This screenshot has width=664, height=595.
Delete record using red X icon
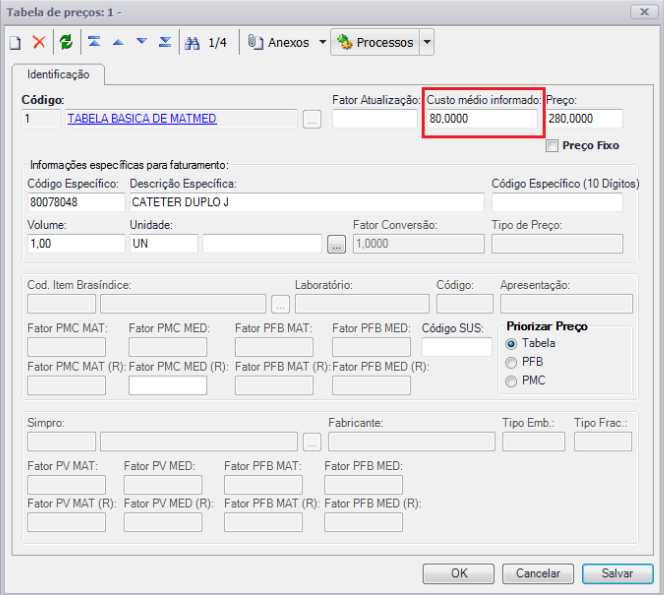point(39,42)
